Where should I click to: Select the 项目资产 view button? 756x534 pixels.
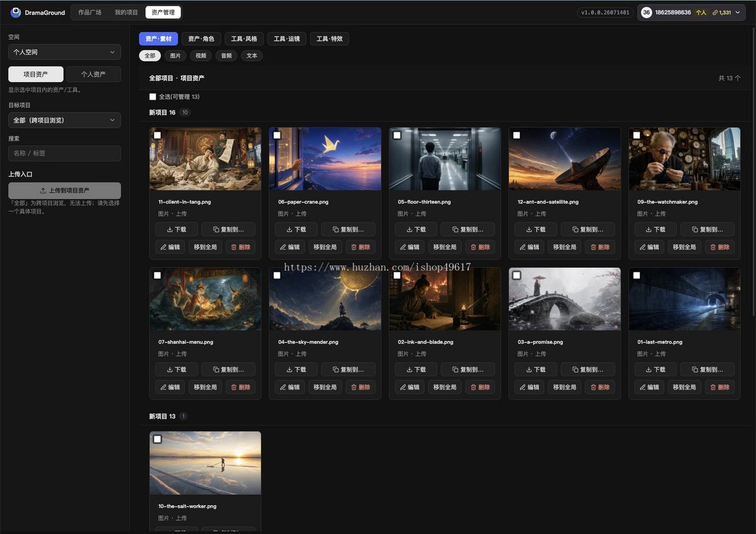[x=36, y=74]
